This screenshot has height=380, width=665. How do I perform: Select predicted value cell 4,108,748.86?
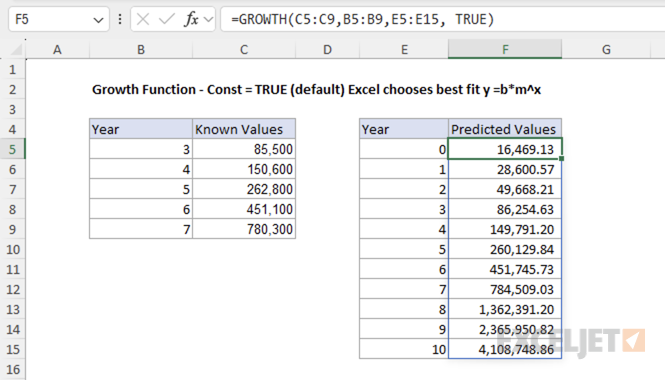tap(505, 349)
